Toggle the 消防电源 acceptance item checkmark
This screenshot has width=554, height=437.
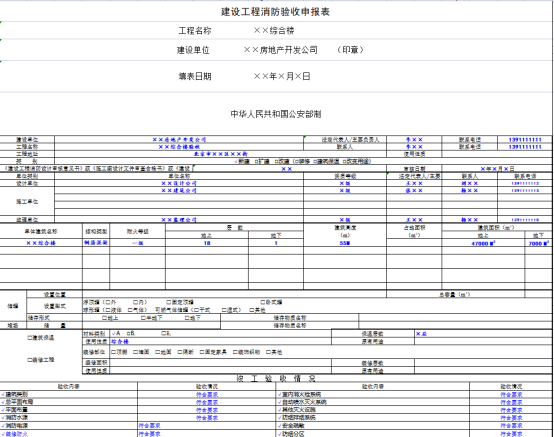[x=3, y=425]
